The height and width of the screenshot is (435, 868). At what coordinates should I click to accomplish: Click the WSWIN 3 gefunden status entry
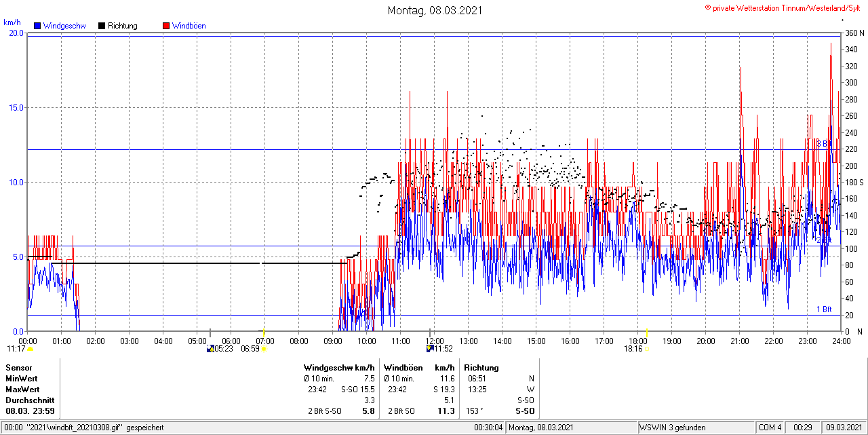pyautogui.click(x=673, y=428)
